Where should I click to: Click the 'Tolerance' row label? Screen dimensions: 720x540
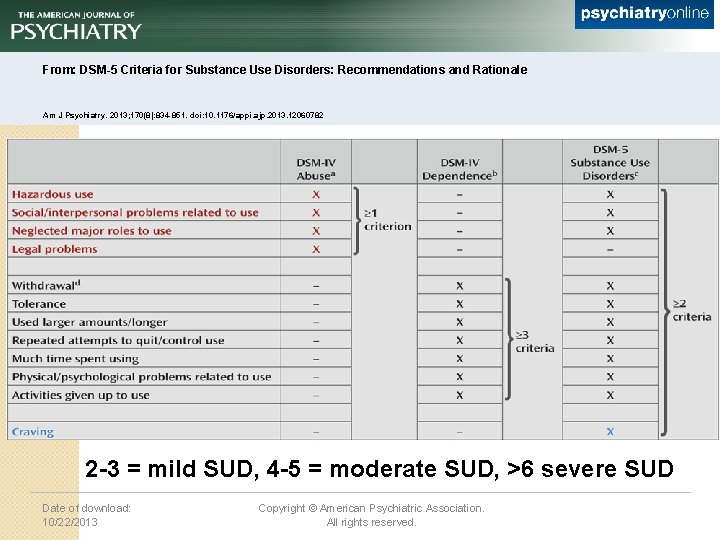[39, 304]
